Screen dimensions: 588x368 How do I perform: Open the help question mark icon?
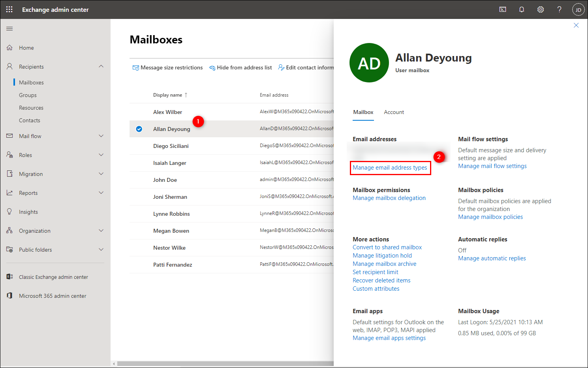pos(559,9)
